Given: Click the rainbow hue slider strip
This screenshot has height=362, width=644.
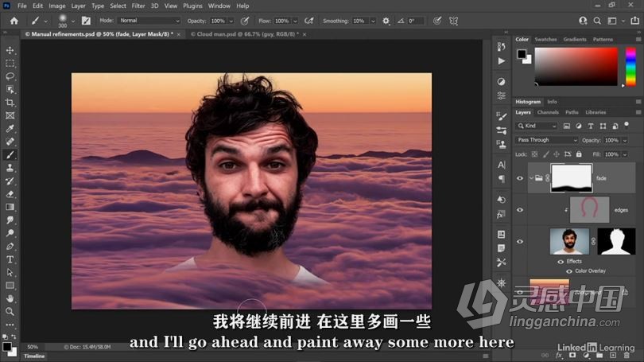Looking at the screenshot, I should (630, 67).
